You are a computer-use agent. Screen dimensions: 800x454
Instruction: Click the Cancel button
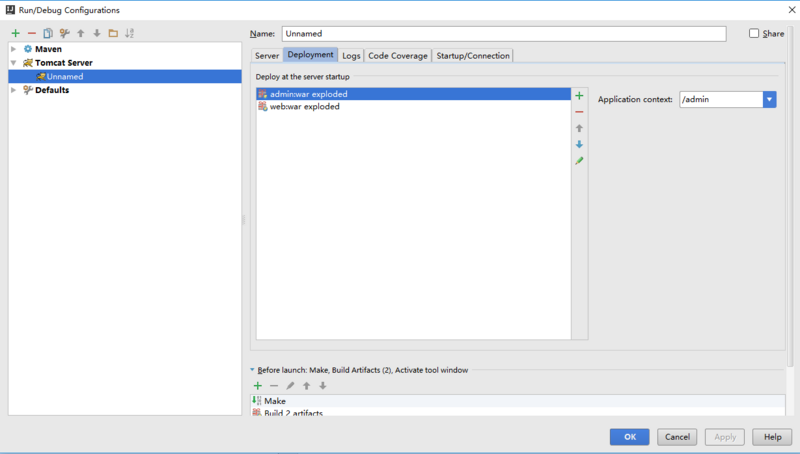click(677, 437)
